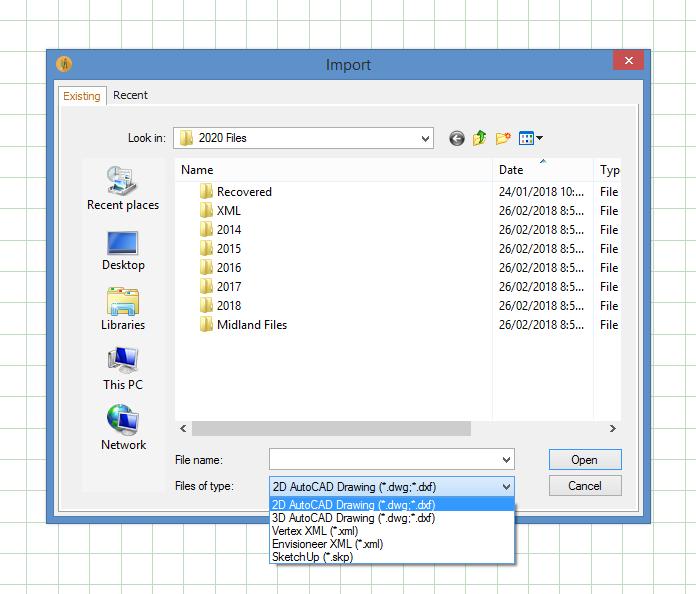The height and width of the screenshot is (594, 696).
Task: Select the Midland Files folder
Action: click(251, 325)
